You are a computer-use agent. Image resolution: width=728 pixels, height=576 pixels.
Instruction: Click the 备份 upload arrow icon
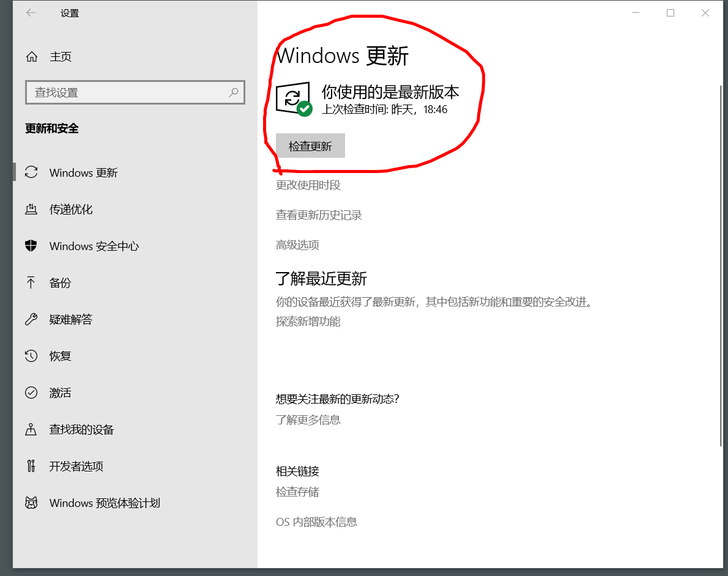31,282
